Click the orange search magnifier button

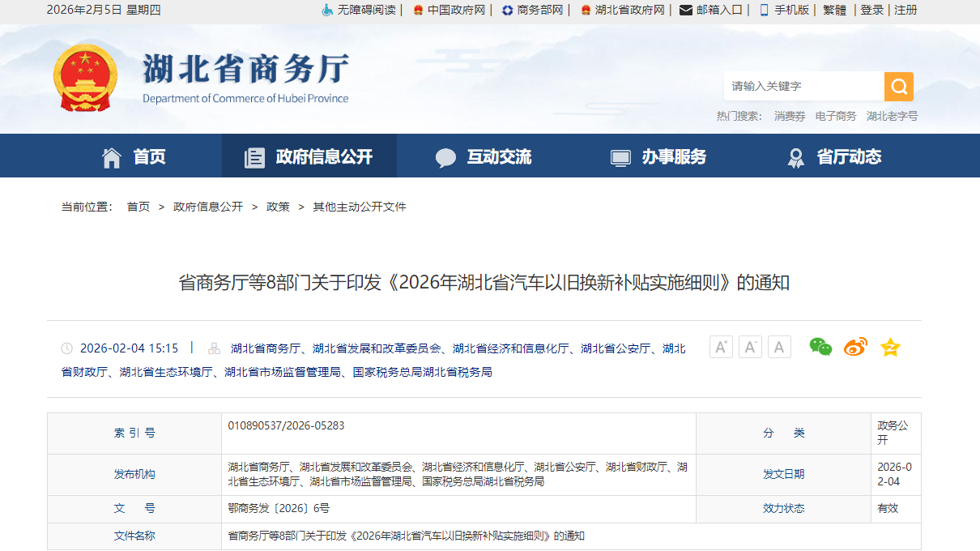898,87
